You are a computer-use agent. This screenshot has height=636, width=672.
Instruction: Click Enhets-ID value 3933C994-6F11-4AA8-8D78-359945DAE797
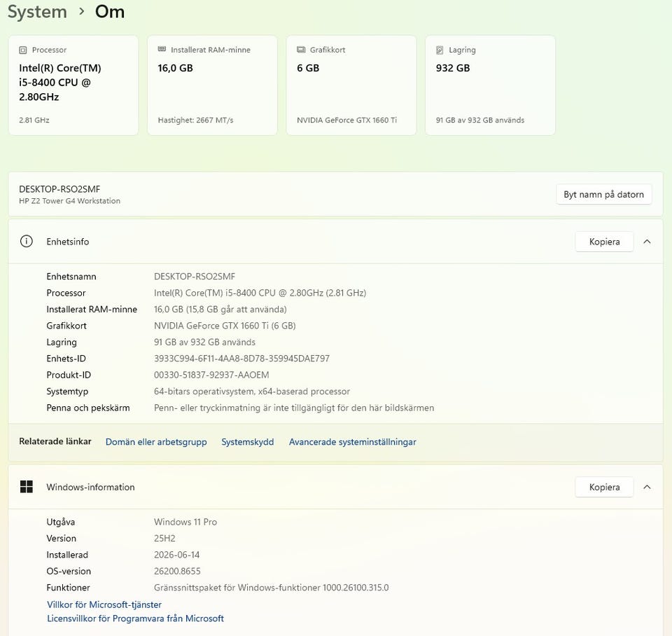pos(241,359)
